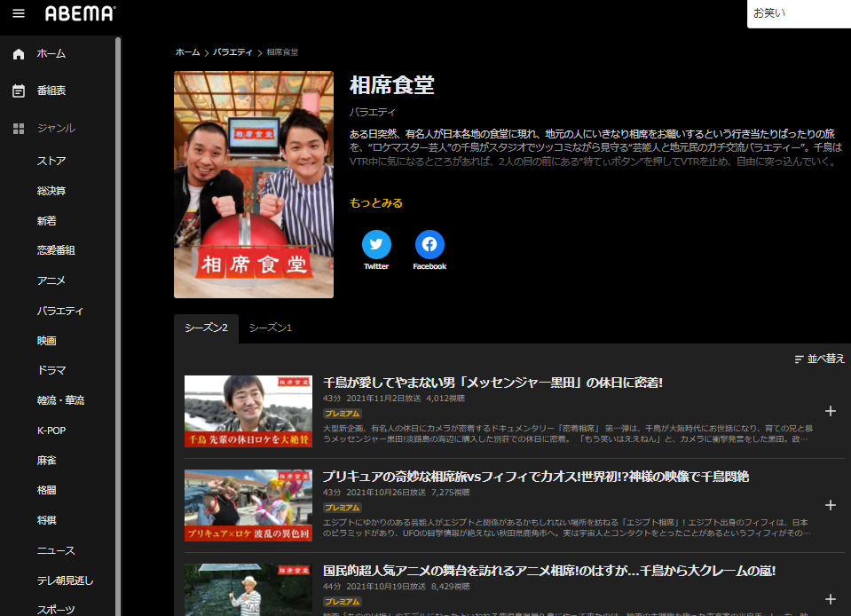851x616 pixels.
Task: Add プリキュア episode to list with plus
Action: click(x=831, y=505)
